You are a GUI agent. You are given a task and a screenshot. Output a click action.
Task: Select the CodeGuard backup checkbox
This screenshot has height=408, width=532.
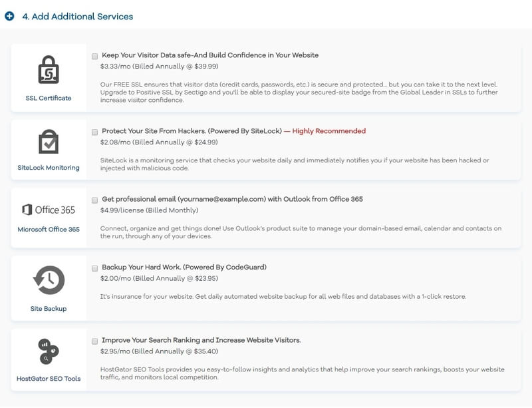[x=94, y=268]
